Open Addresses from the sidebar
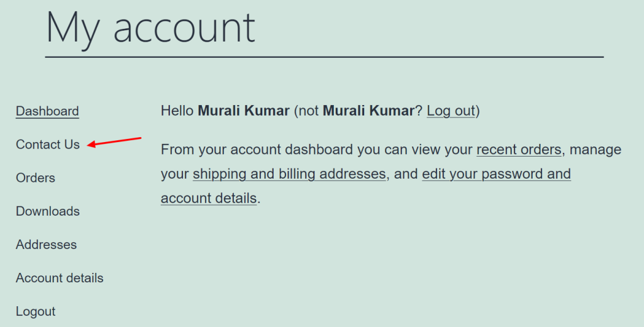The width and height of the screenshot is (644, 327). click(46, 245)
